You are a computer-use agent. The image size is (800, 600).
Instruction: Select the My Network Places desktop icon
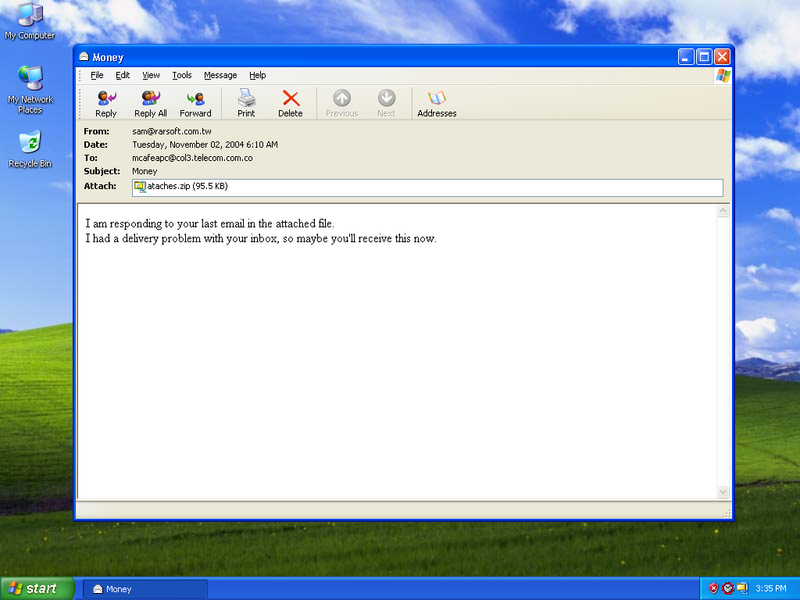30,90
